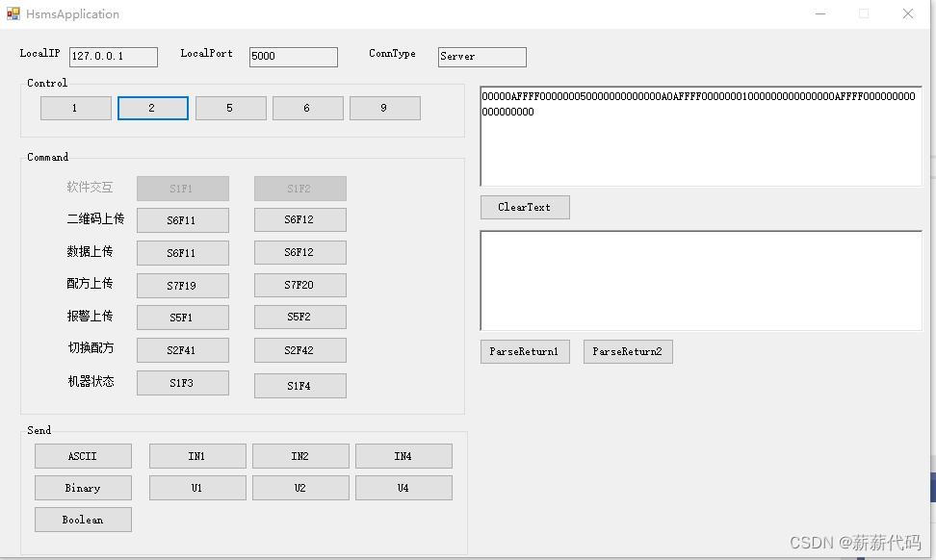
Task: Click the ConnType Server field
Action: point(482,57)
